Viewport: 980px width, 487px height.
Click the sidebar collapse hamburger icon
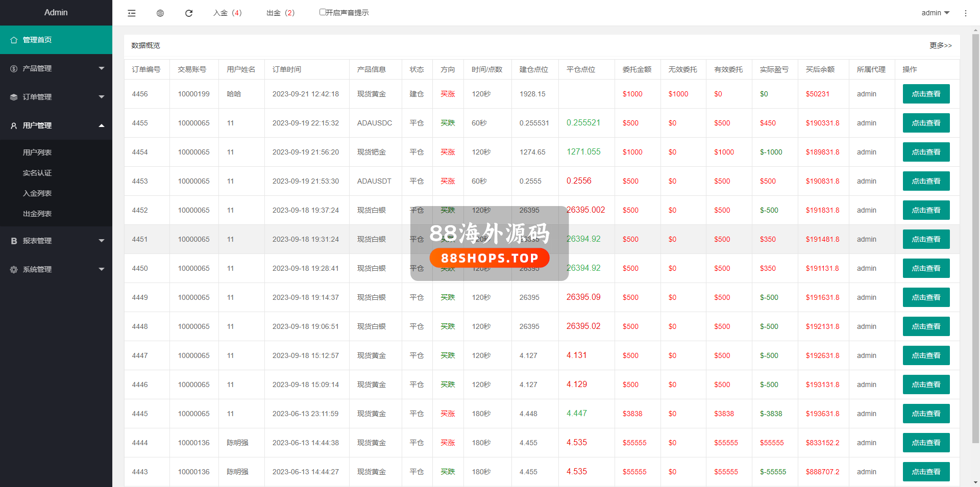(132, 13)
